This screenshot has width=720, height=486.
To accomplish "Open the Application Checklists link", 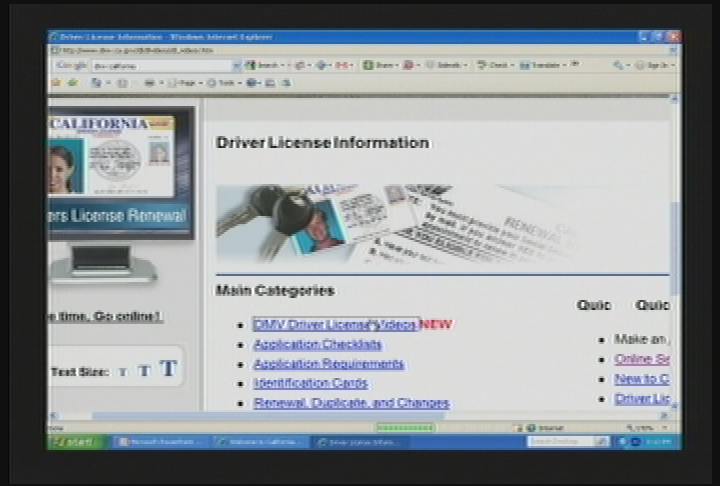I will point(318,345).
